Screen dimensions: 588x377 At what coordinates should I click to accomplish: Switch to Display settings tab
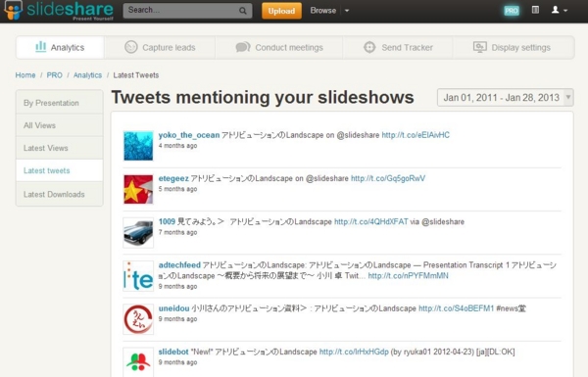(513, 48)
